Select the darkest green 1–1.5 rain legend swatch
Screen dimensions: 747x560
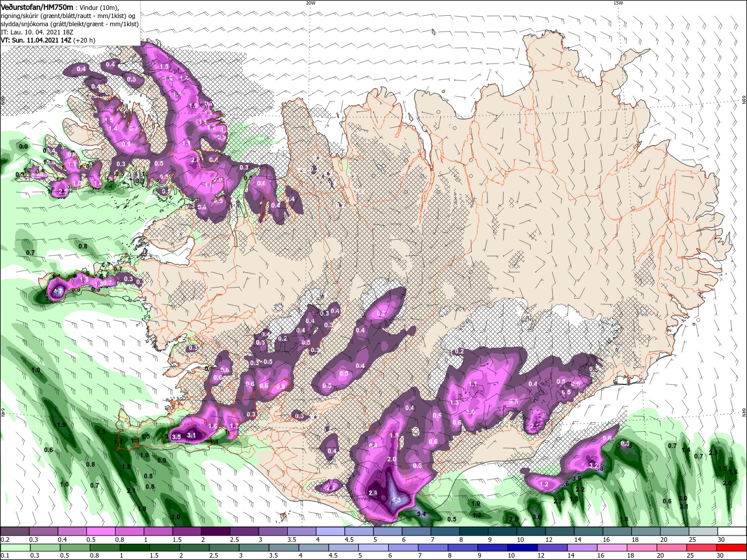(134, 548)
